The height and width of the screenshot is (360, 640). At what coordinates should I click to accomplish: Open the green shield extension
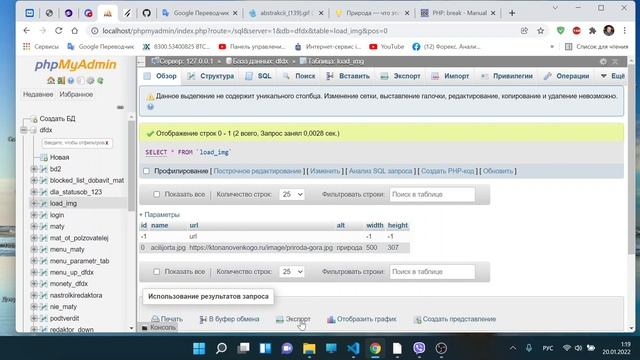(560, 31)
